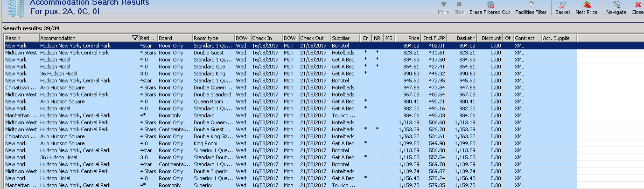Click the filter funnel in Accommodation header

(x=135, y=38)
